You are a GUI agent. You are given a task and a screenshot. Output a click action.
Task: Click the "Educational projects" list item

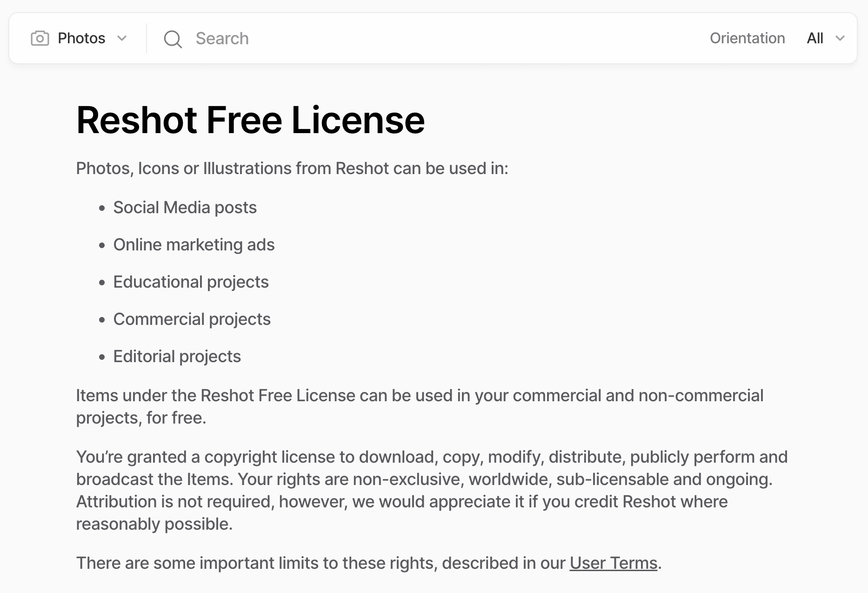click(x=191, y=282)
